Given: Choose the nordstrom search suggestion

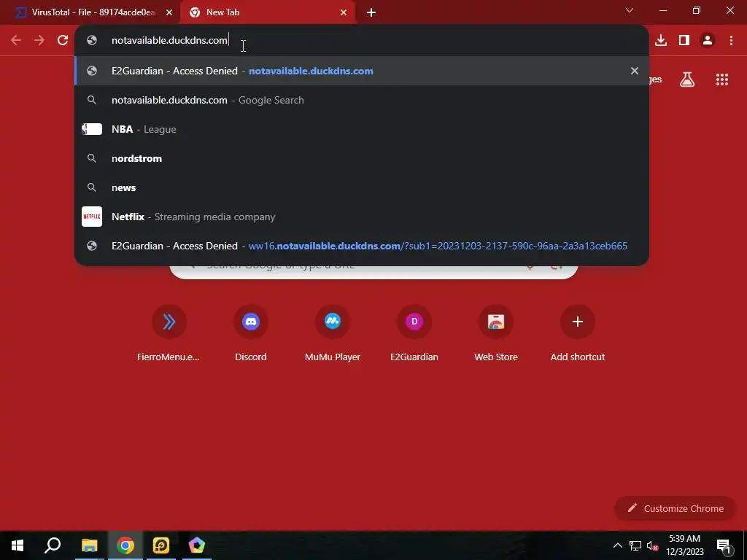Looking at the screenshot, I should pos(362,158).
